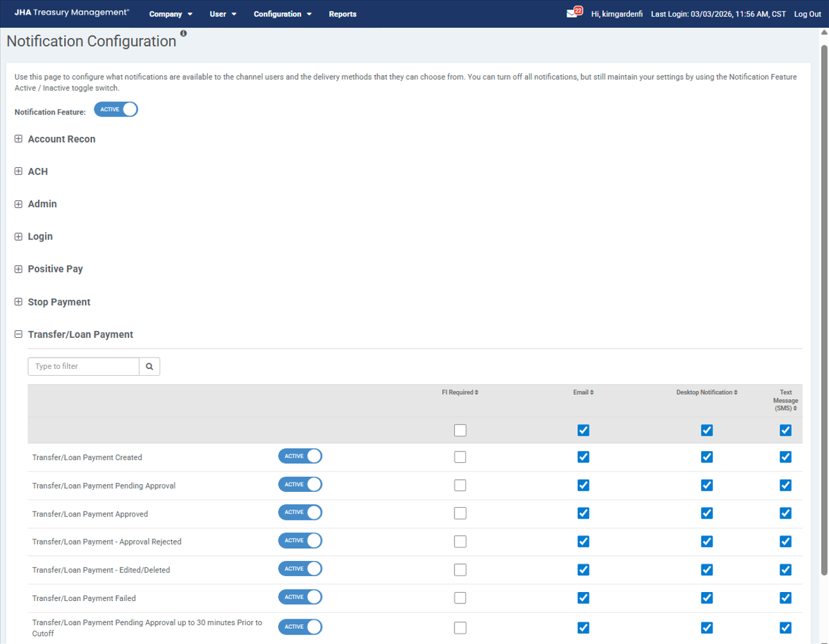Check FI Required for Transfer/Loan Payment Approved

pos(460,513)
